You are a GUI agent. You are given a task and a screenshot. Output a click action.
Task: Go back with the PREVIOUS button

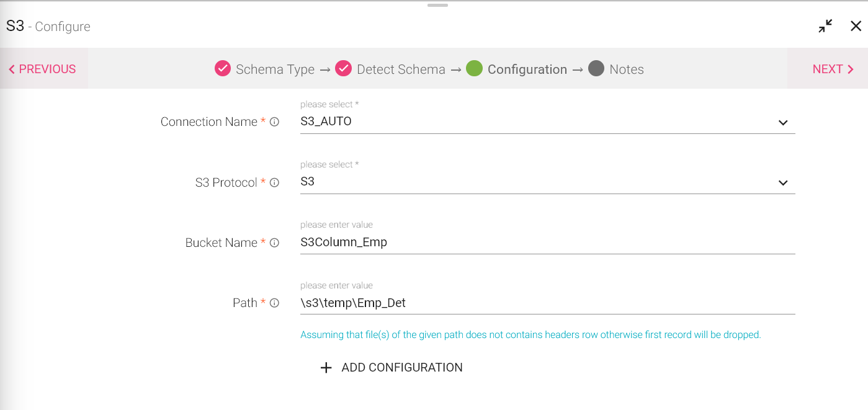(x=42, y=69)
